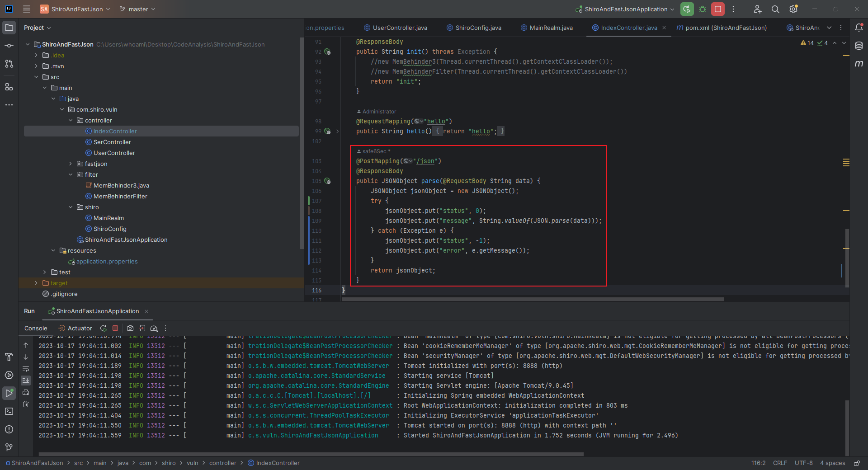868x470 pixels.
Task: Start debugging with the bug icon
Action: point(703,9)
